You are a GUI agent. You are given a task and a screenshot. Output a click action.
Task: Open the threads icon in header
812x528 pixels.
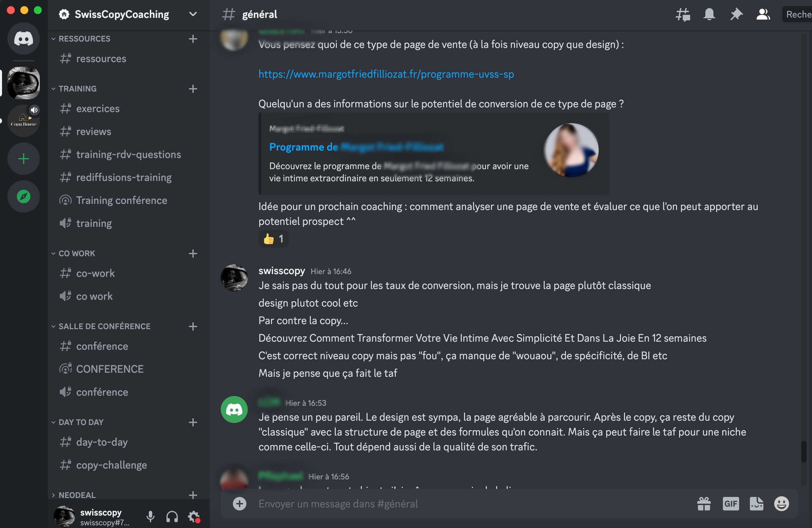coord(683,14)
